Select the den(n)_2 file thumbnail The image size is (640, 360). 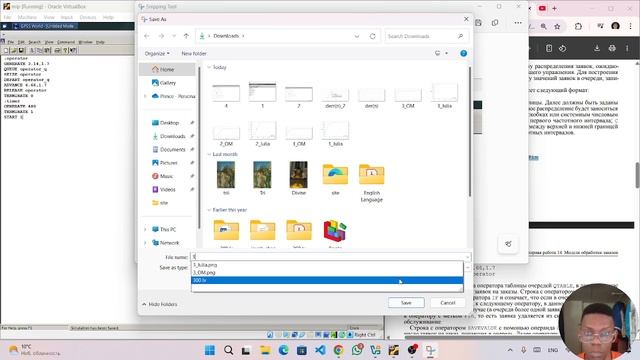point(335,97)
